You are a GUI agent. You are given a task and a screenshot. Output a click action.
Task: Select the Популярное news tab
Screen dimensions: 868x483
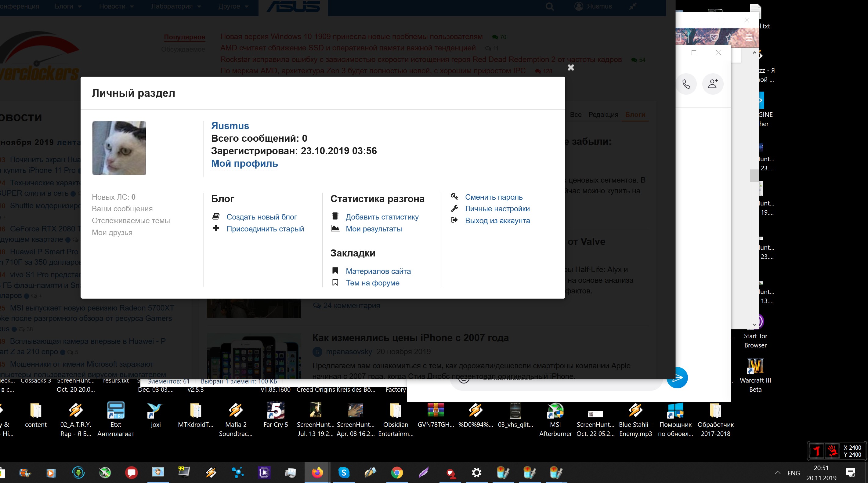(184, 37)
